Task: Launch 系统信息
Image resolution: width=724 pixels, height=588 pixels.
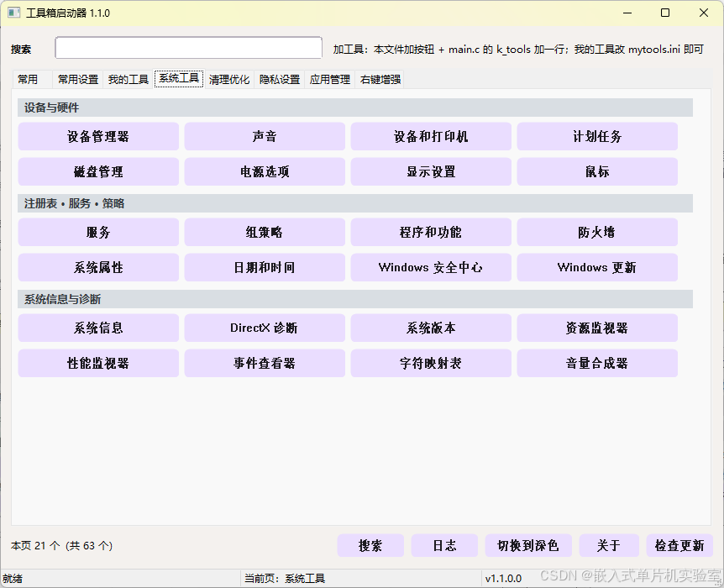Action: tap(98, 328)
